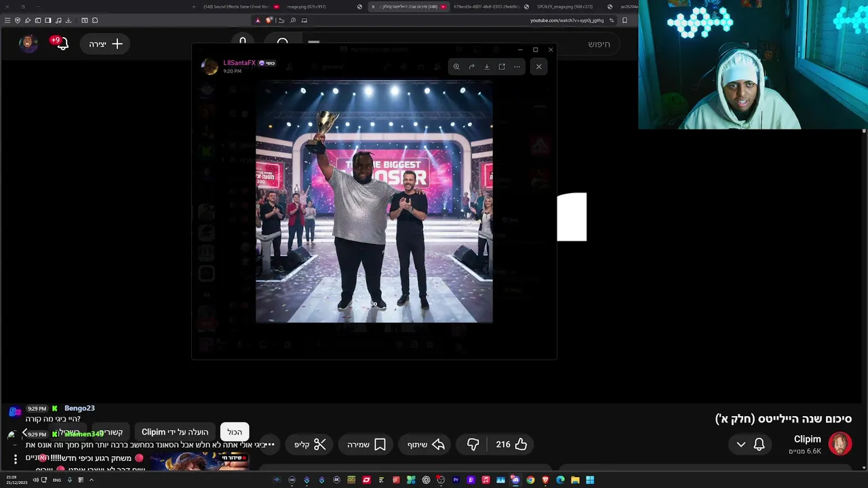Open the three-dots more actions button
The width and height of the screenshot is (868, 488).
pos(269,445)
